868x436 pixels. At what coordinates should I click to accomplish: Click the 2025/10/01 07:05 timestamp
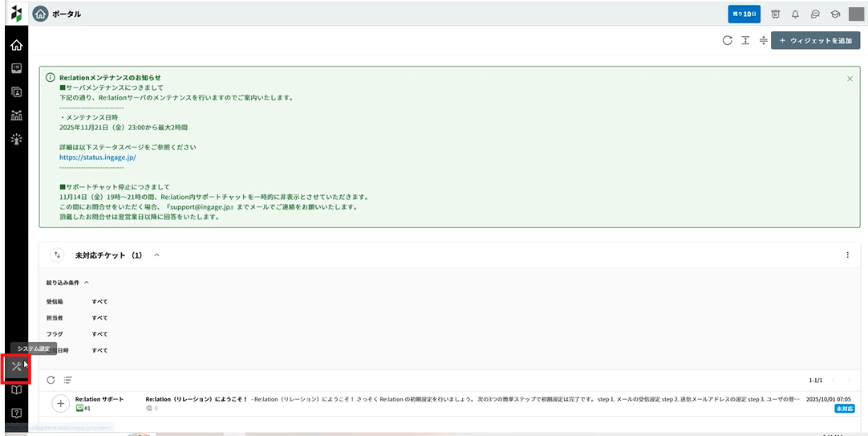tap(829, 399)
